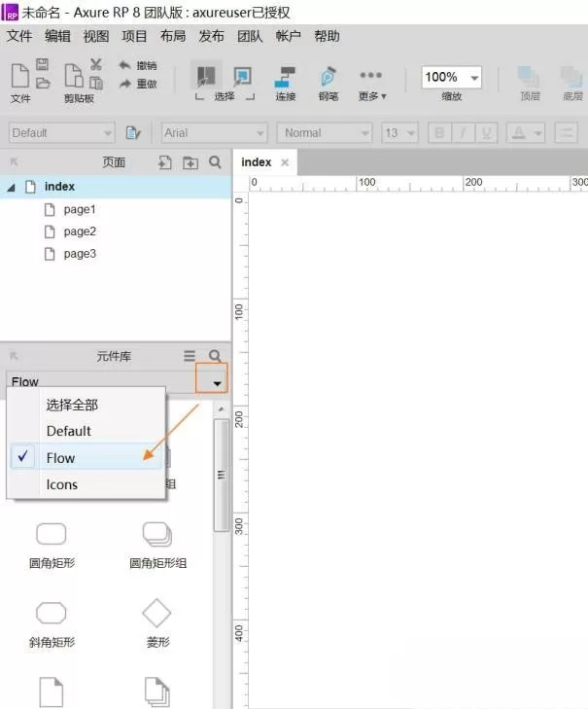Click the style manager icon beside Default
Viewport: 588px width, 709px height.
(133, 133)
